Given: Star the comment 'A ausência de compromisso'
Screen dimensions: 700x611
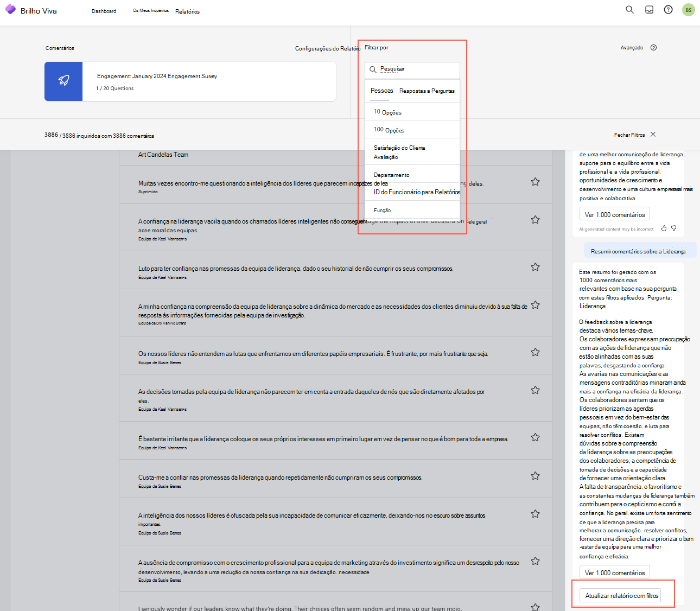Looking at the screenshot, I should coord(535,561).
